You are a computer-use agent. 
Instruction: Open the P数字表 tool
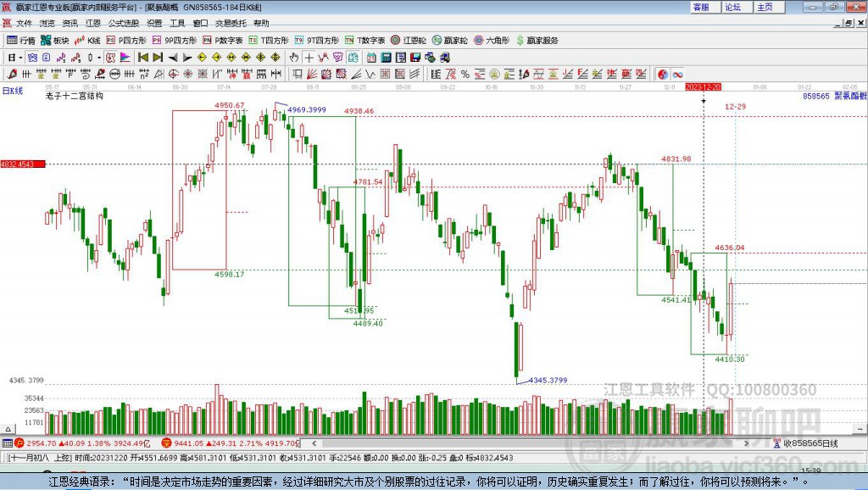click(x=223, y=41)
